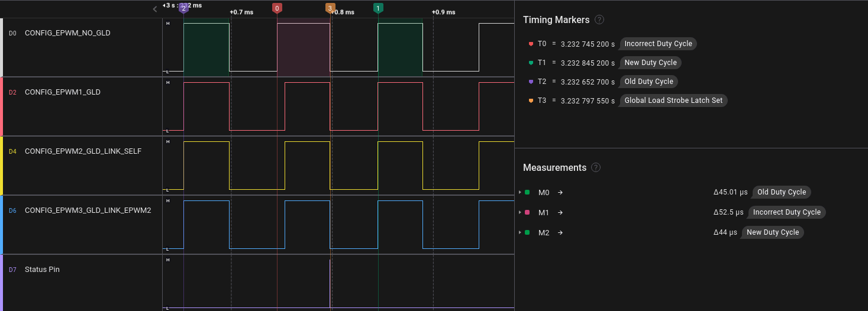Image resolution: width=868 pixels, height=311 pixels.
Task: Click the M1 pink color swatch
Action: pos(527,212)
